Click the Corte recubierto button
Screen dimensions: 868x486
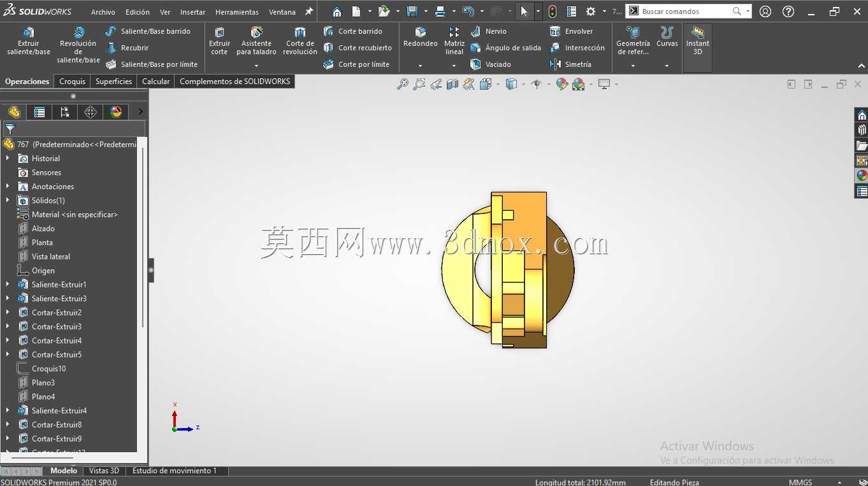357,48
